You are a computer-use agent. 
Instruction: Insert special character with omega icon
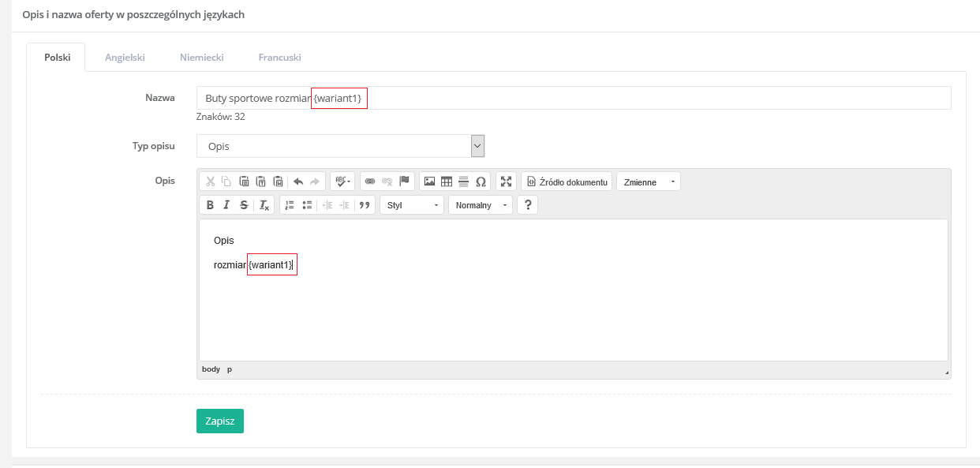click(x=481, y=182)
